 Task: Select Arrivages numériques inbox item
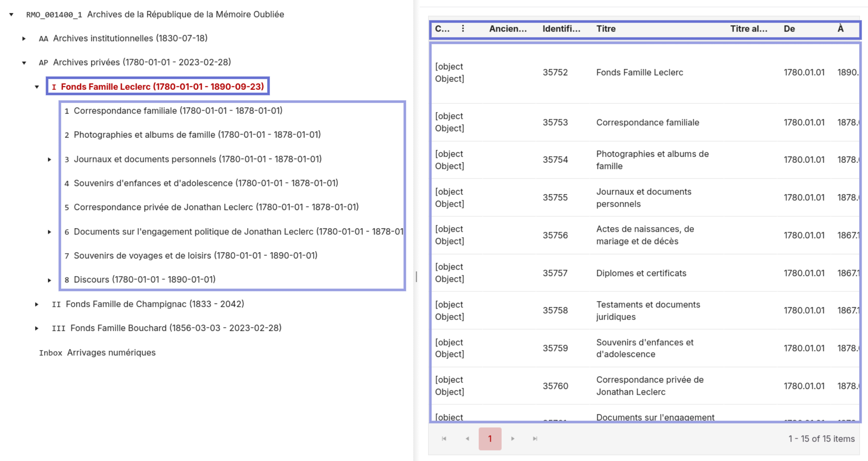(x=111, y=352)
